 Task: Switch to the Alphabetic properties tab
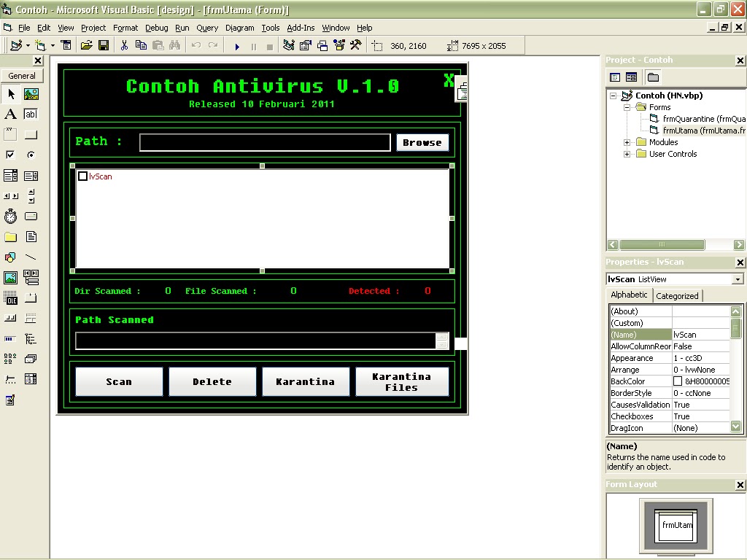coord(629,295)
